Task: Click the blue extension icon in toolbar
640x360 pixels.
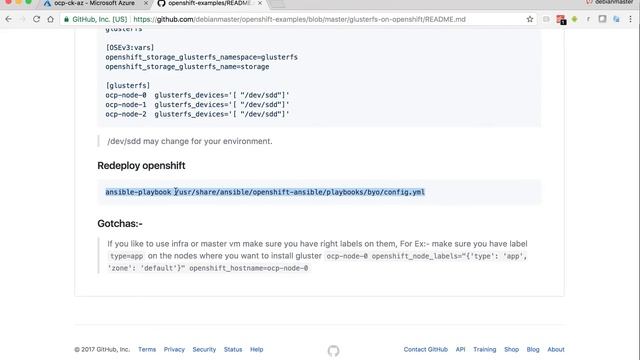Action: (616, 19)
